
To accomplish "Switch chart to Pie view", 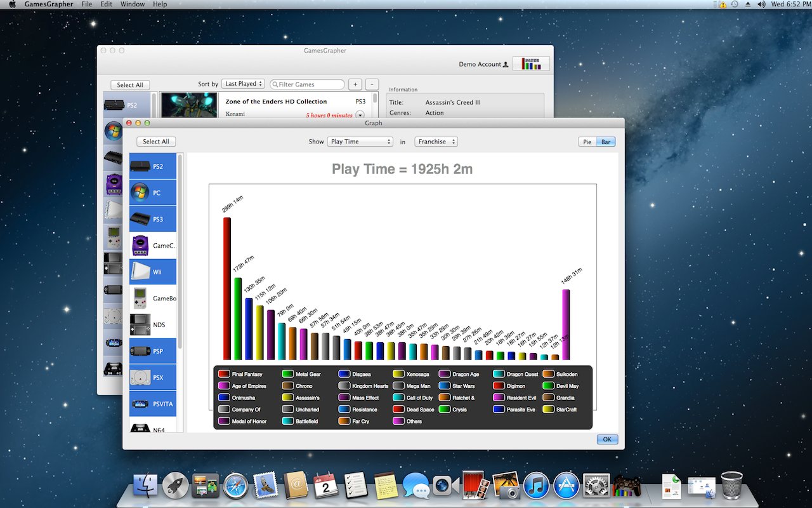I will 587,142.
